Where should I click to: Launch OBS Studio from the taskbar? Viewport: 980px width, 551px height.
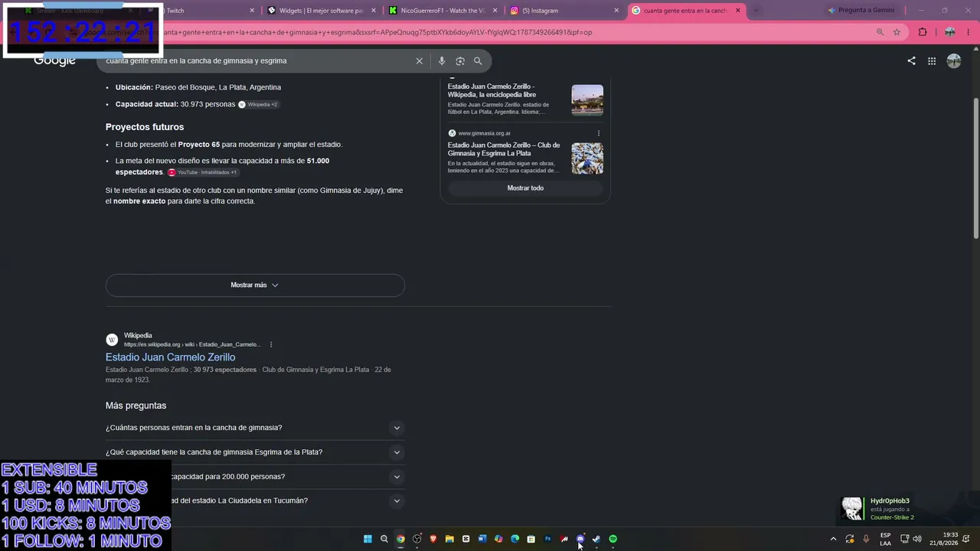click(416, 539)
